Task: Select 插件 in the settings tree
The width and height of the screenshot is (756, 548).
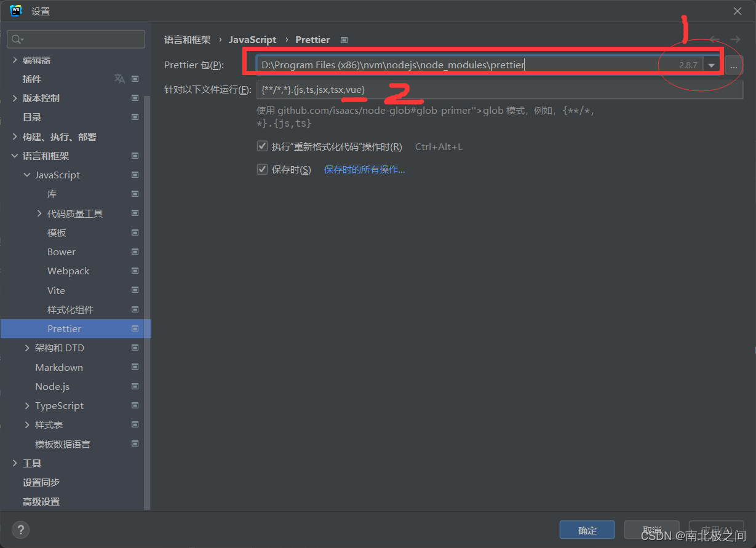Action: pyautogui.click(x=32, y=79)
